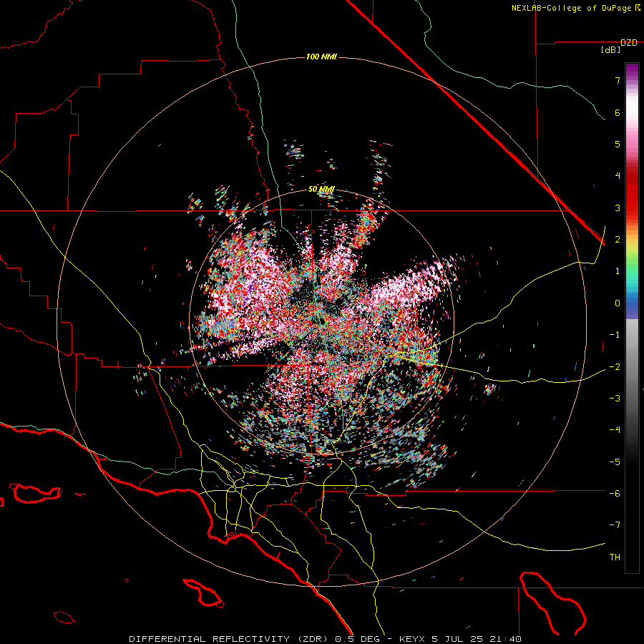
Task: Click the DIFFERENTIAL REFLECTIVITY caption text
Action: pyautogui.click(x=210, y=639)
